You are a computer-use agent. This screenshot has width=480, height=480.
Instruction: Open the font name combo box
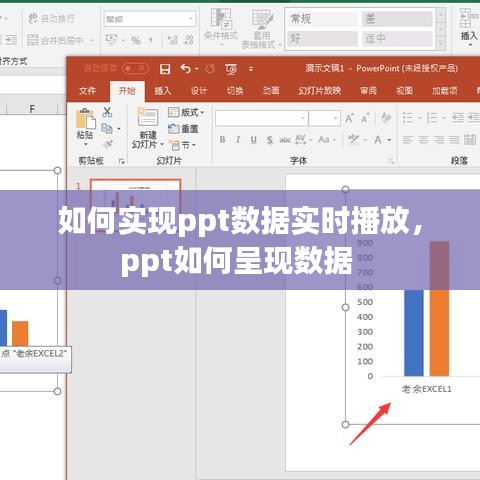261,118
